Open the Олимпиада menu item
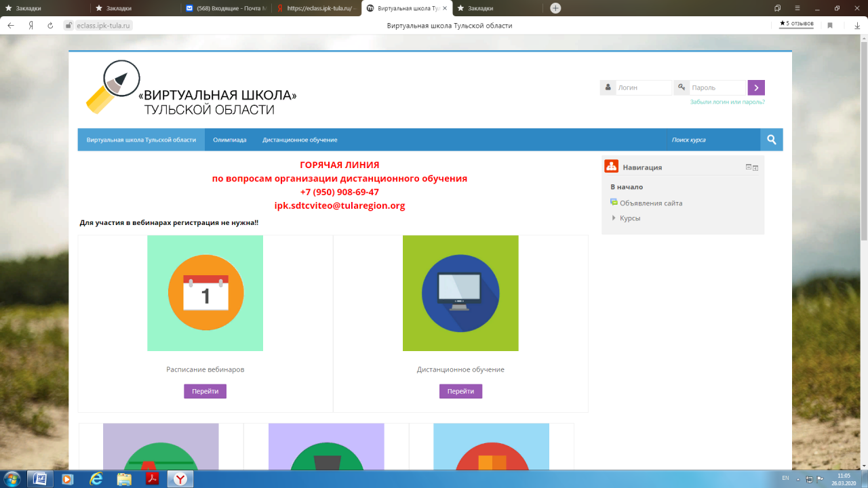This screenshot has width=868, height=488. tap(230, 140)
